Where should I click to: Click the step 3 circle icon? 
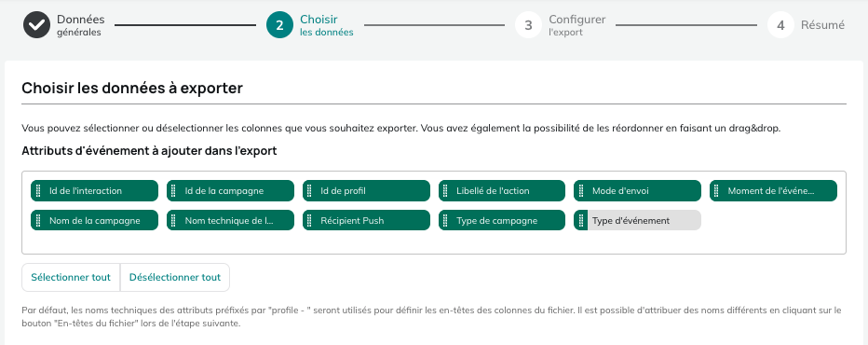(x=528, y=25)
